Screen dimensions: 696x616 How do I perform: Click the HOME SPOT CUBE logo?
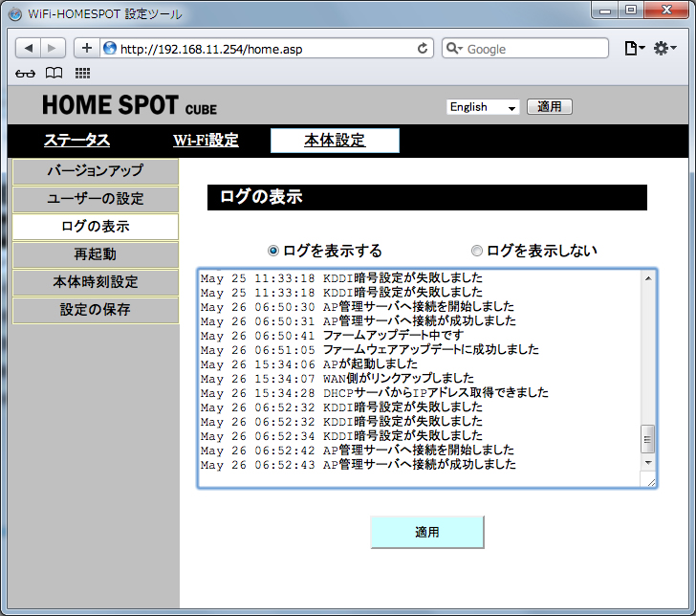(x=130, y=106)
